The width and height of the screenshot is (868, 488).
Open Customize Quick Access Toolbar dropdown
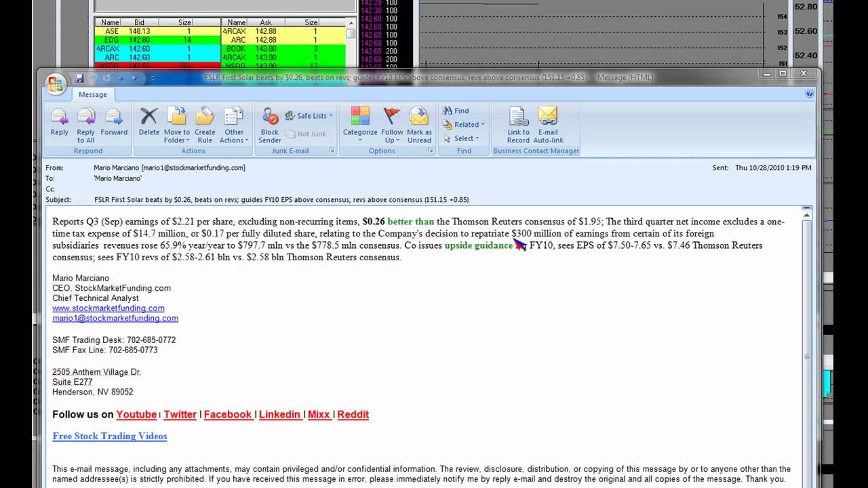point(153,78)
